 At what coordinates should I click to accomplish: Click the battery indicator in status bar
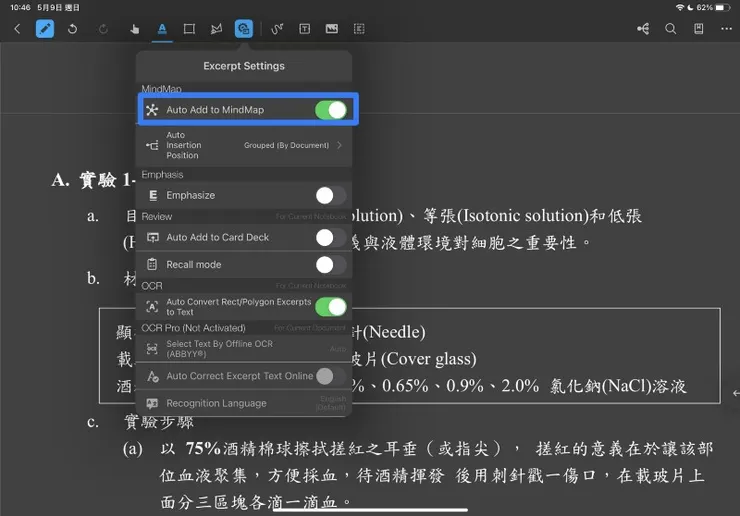pos(723,8)
